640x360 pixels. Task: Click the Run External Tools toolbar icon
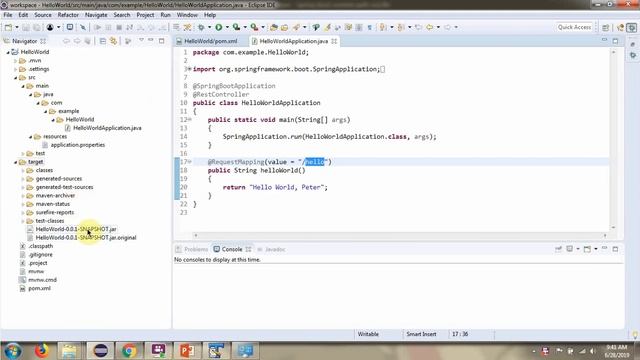[254, 27]
